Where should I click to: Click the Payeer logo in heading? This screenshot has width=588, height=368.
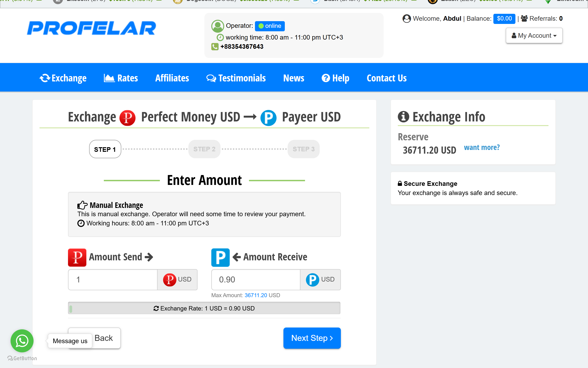coord(268,118)
